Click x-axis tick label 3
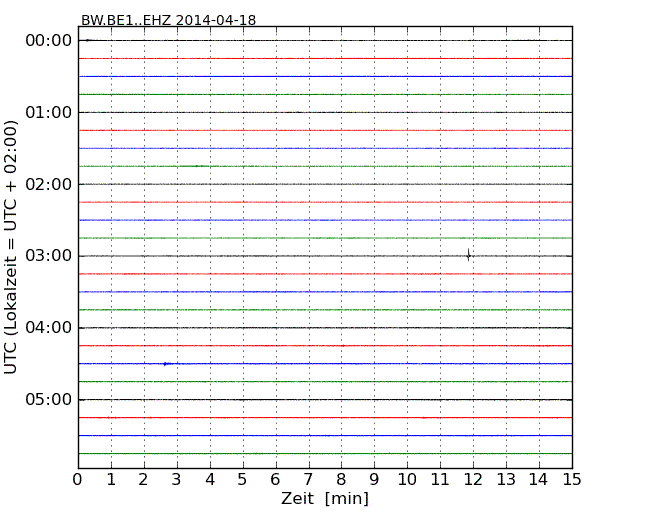The height and width of the screenshot is (520, 650). (x=177, y=479)
